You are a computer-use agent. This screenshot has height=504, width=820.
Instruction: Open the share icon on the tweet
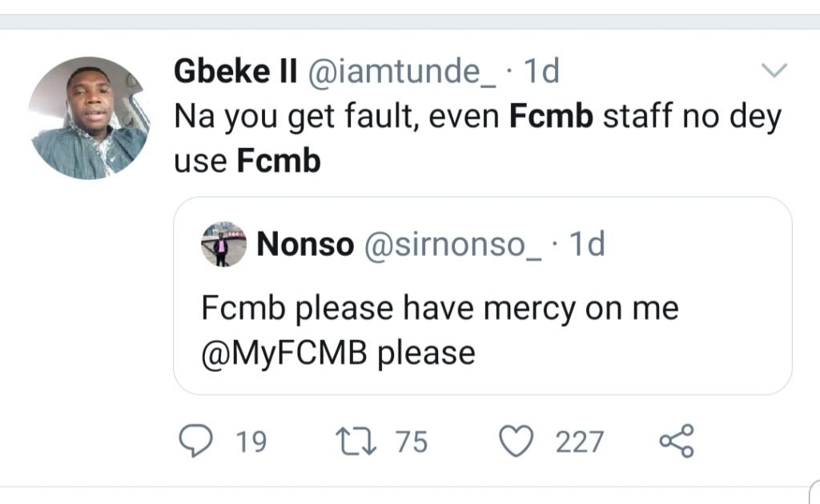pyautogui.click(x=677, y=441)
